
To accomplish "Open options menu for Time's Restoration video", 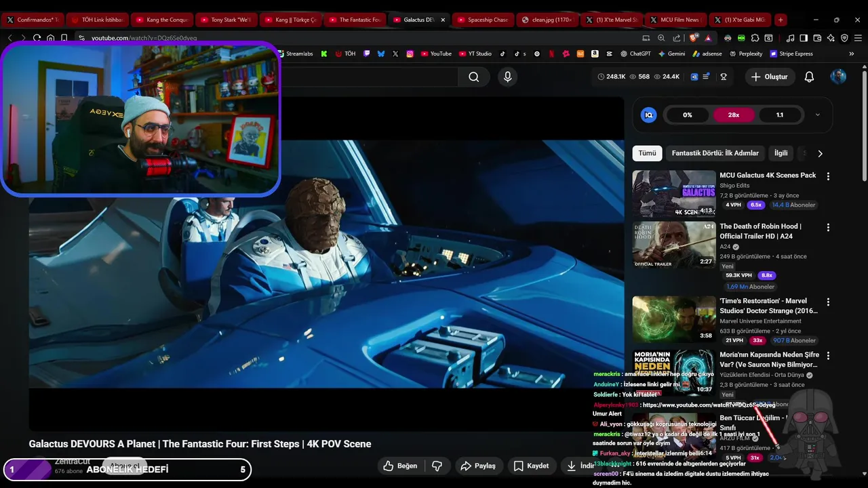I will pyautogui.click(x=827, y=302).
